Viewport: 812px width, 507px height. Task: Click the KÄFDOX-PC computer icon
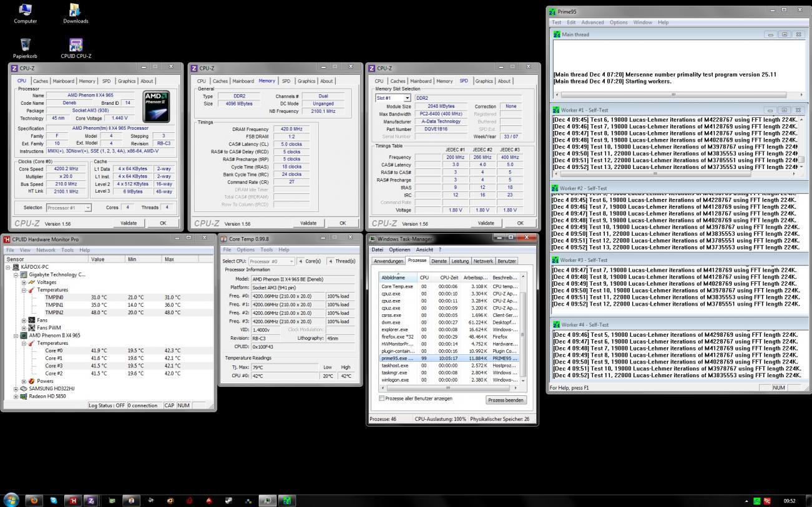pyautogui.click(x=16, y=267)
